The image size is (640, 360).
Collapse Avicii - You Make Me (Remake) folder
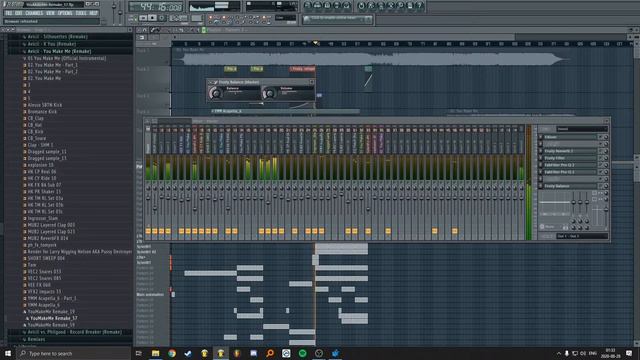59,51
